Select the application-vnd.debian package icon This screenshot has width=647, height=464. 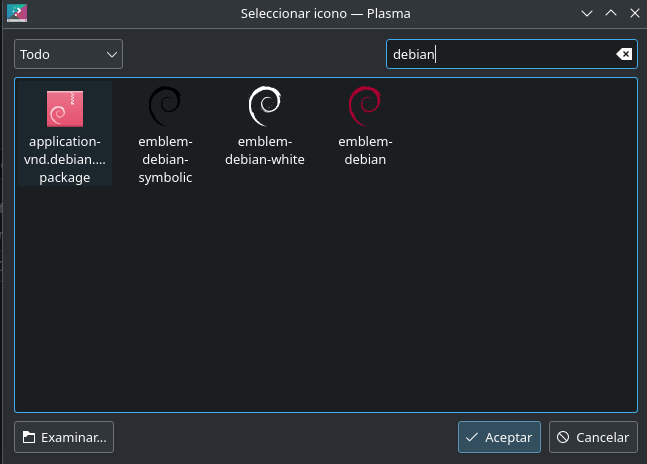(x=65, y=109)
